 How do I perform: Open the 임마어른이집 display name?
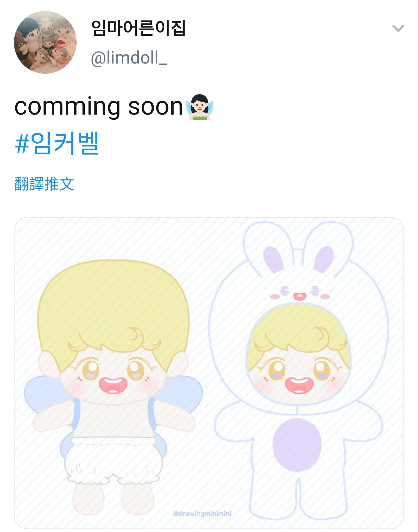[x=138, y=28]
